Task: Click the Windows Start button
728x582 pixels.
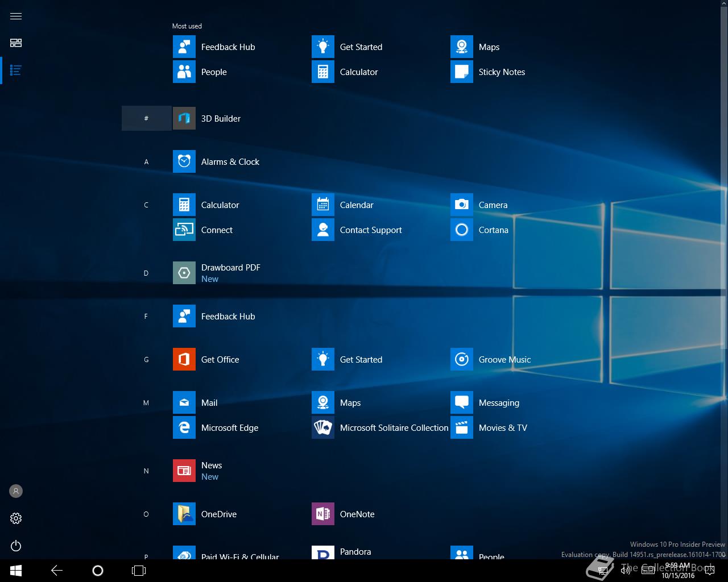Action: [16, 571]
